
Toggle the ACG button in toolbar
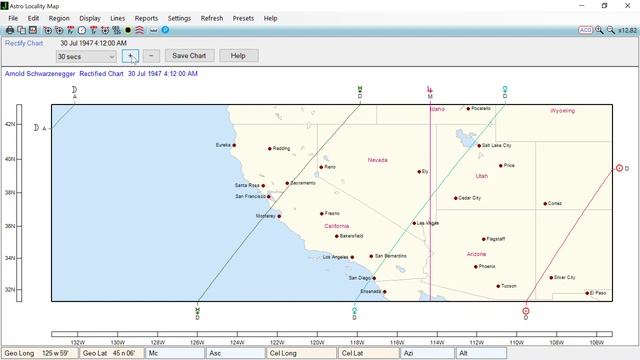click(x=585, y=30)
